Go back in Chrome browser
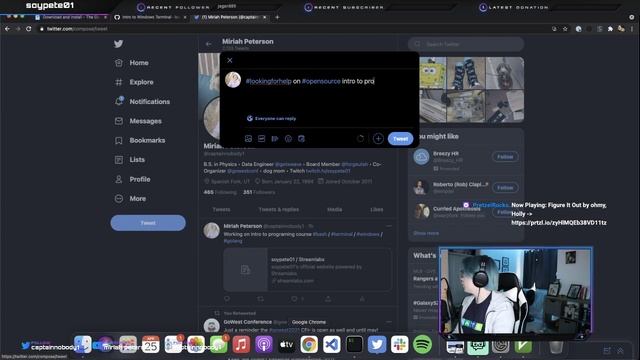The image size is (640, 360). click(7, 29)
